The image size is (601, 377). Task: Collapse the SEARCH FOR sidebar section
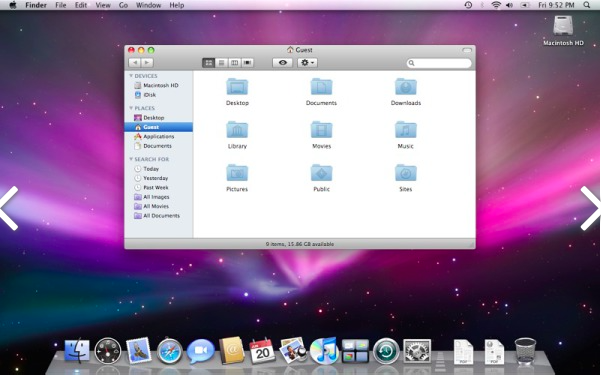tap(131, 159)
